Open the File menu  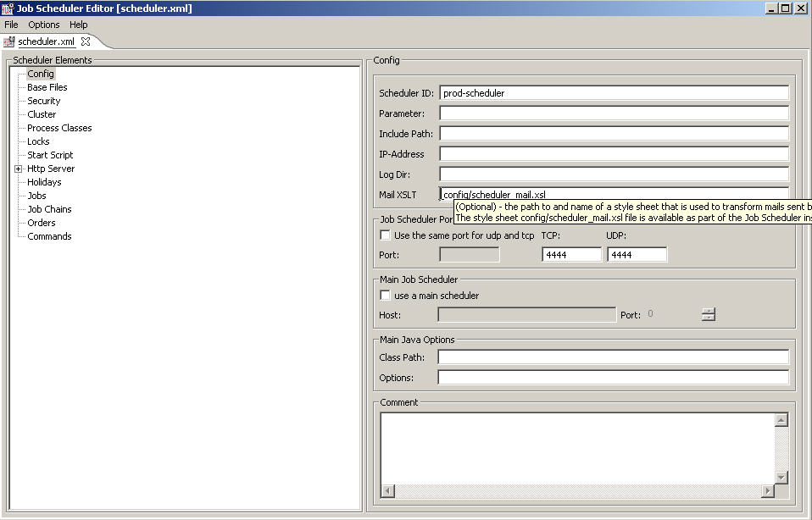tap(11, 25)
